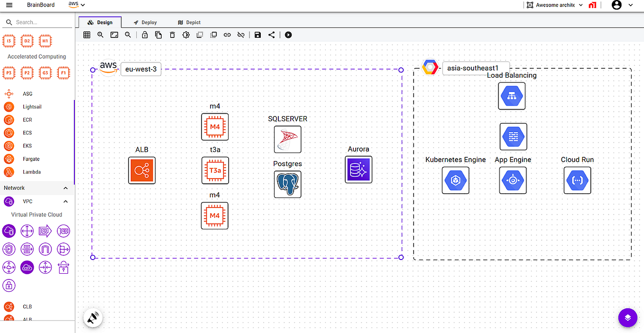Image resolution: width=644 pixels, height=333 pixels.
Task: Click the blue layers button bottom right
Action: tap(627, 317)
